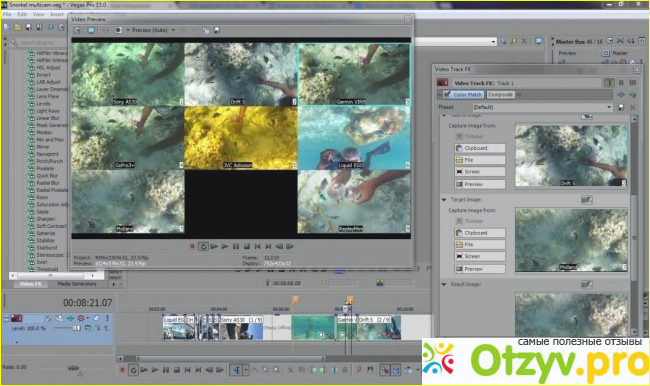Screen dimensions: 650x386
Task: Stop timeline from main transport bar
Action: pyautogui.click(x=177, y=370)
